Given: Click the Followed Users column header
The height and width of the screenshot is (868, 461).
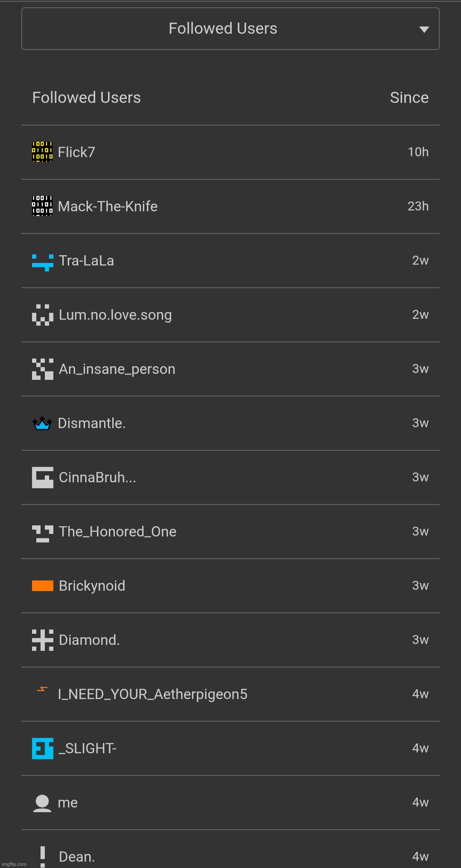Looking at the screenshot, I should pos(86,98).
